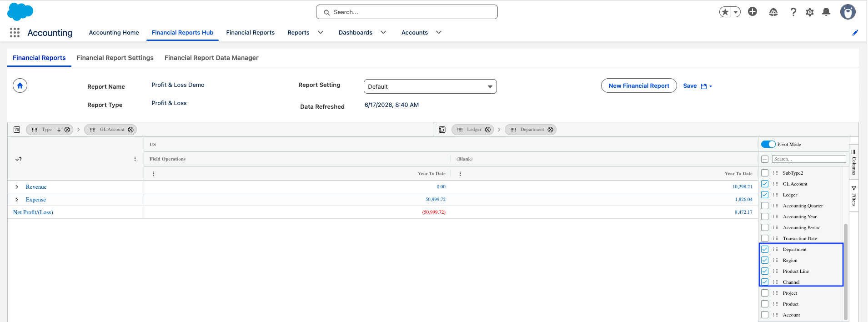Click the columns list vertical scrollbar
The height and width of the screenshot is (322, 868).
[x=846, y=272]
